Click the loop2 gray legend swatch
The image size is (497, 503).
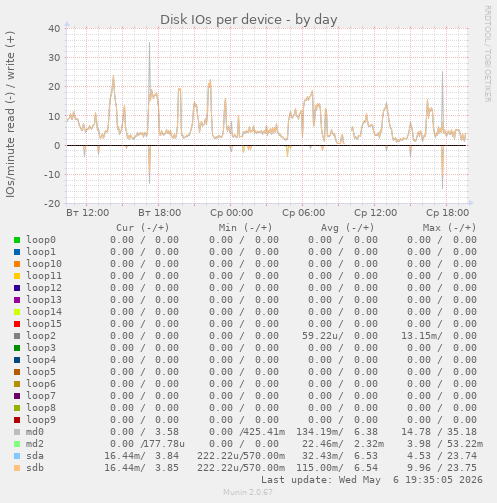tap(17, 336)
